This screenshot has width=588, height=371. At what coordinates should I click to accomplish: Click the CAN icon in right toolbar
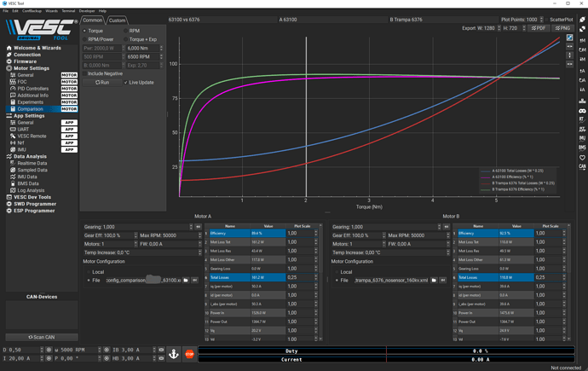click(x=583, y=167)
